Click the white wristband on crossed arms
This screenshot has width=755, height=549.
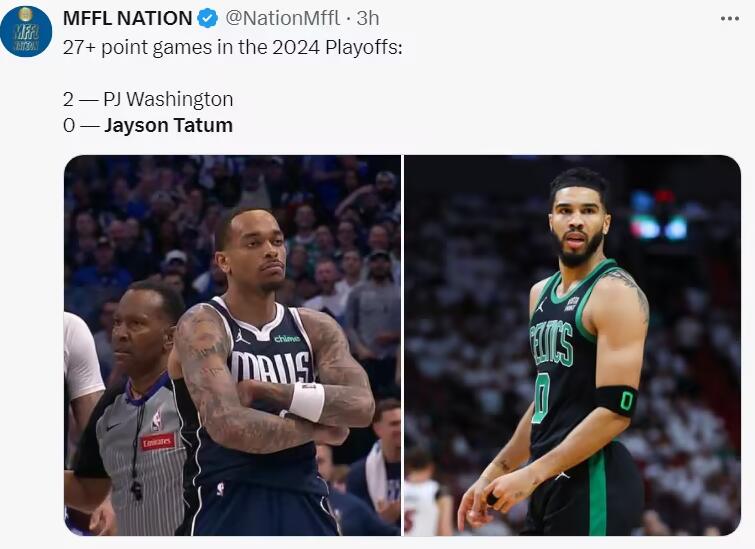coord(306,401)
